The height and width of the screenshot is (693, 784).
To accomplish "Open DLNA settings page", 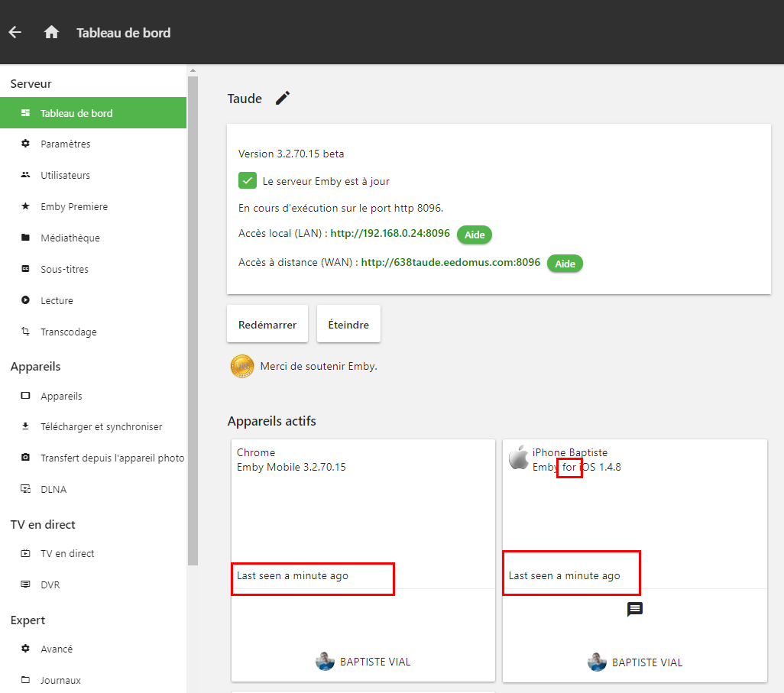I will (x=93, y=489).
